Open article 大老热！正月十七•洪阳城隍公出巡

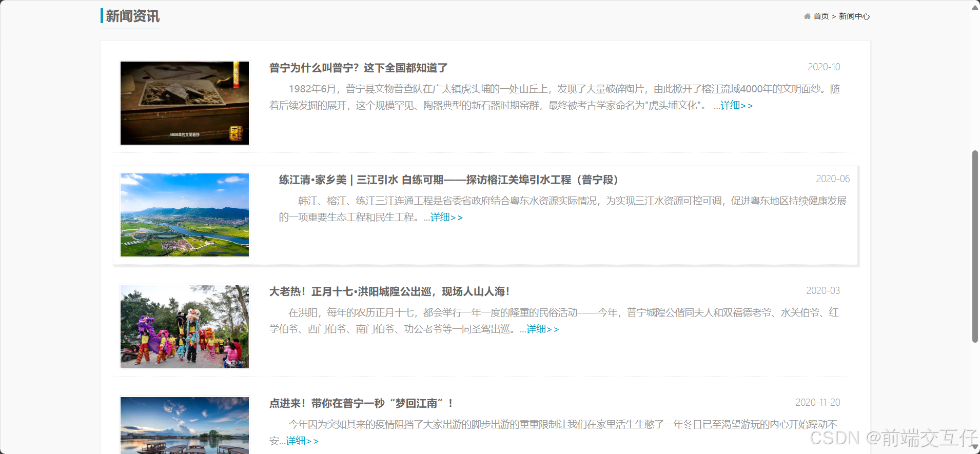click(389, 291)
